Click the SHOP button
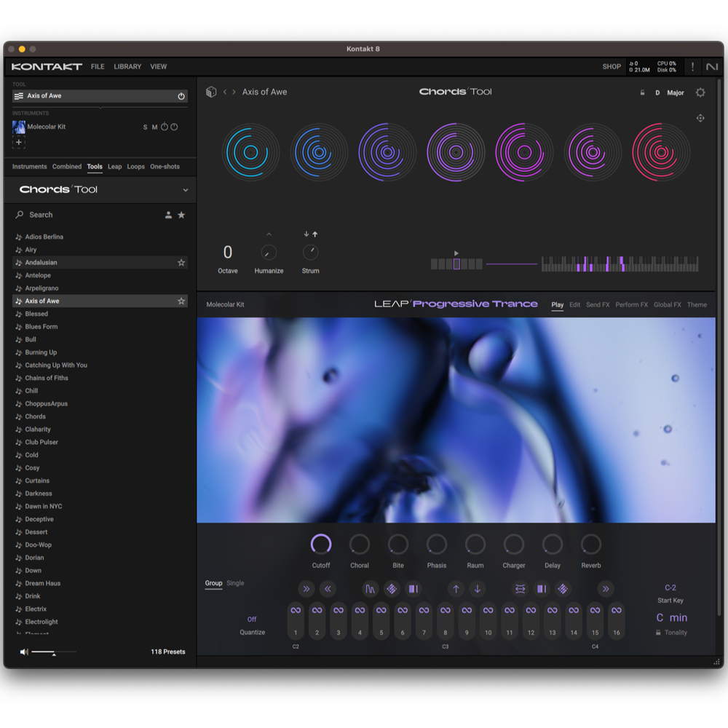 612,66
